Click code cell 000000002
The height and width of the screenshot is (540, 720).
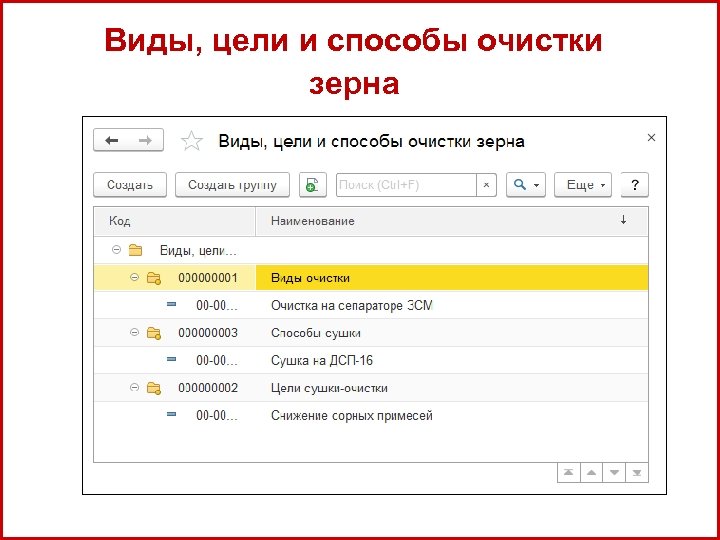[x=208, y=388]
